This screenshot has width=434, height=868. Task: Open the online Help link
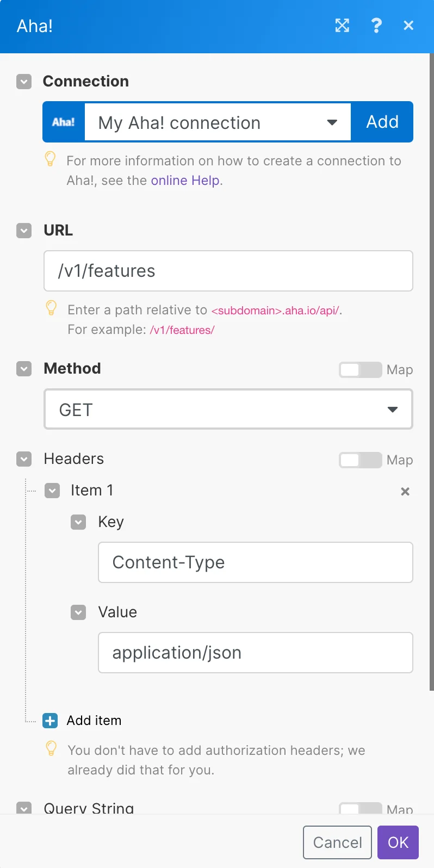[x=185, y=181]
